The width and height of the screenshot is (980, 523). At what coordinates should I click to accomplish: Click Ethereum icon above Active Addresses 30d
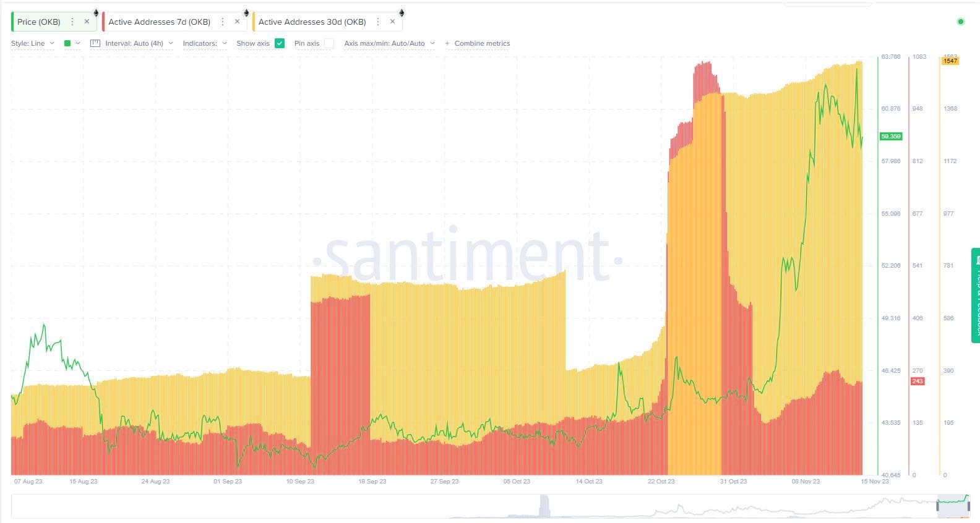pyautogui.click(x=402, y=13)
